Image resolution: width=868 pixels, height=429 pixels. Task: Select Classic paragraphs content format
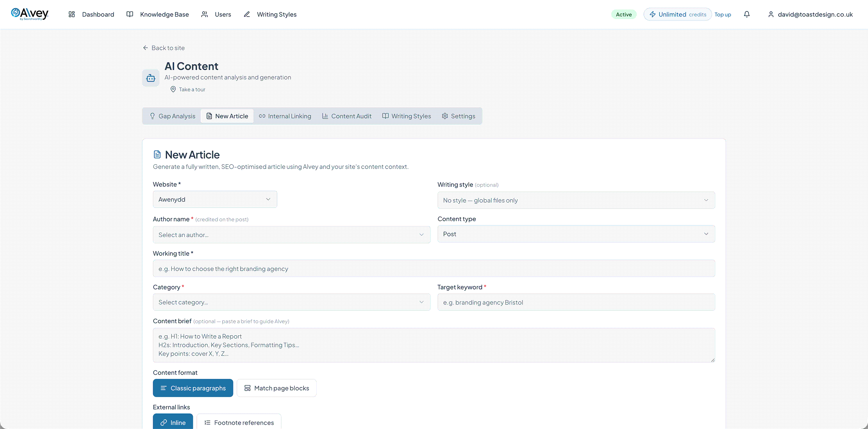193,388
